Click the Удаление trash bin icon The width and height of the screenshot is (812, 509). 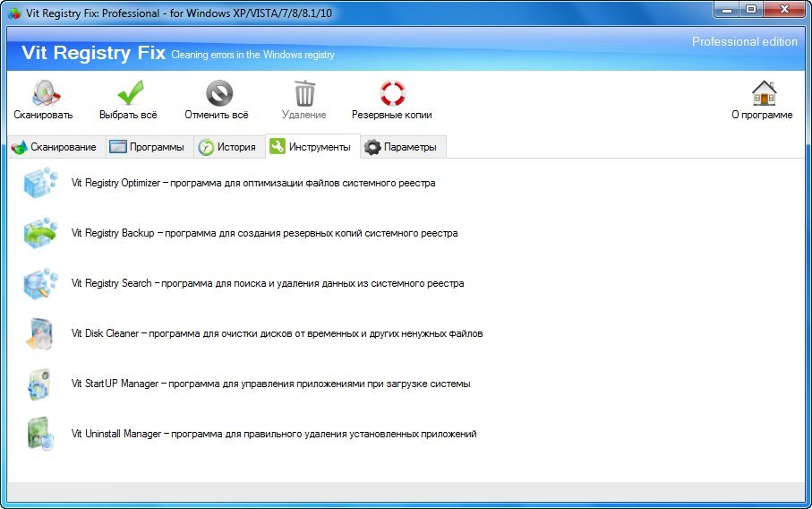click(x=304, y=93)
